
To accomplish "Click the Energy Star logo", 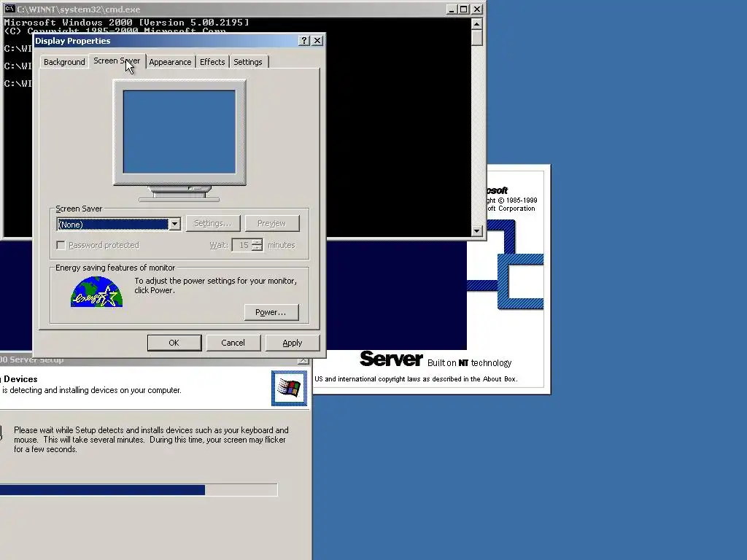I will coord(97,292).
